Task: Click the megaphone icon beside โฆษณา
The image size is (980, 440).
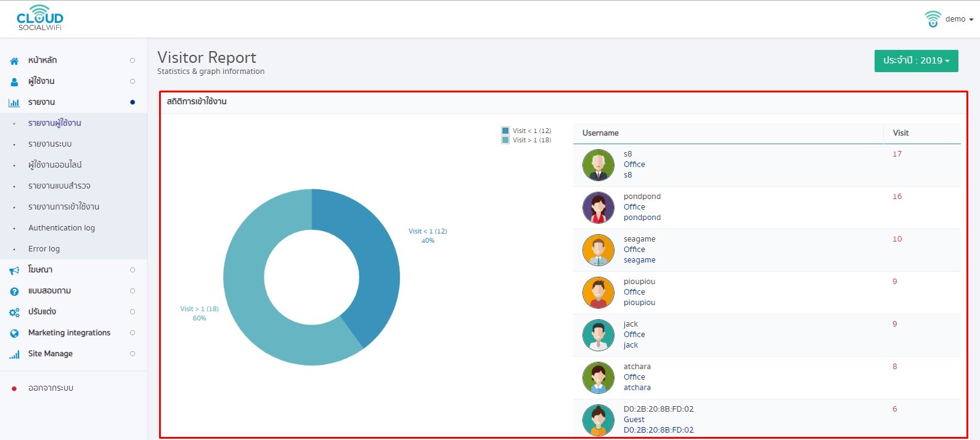Action: (14, 270)
